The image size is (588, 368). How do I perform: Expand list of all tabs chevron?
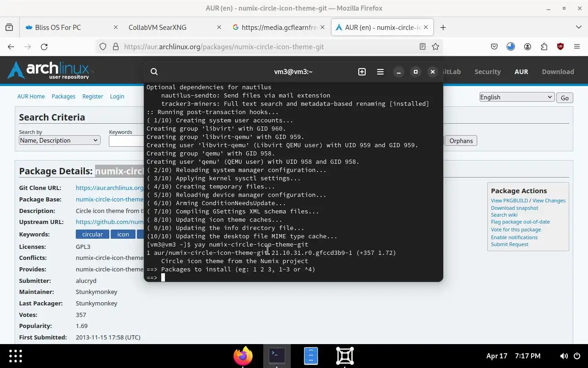click(578, 28)
